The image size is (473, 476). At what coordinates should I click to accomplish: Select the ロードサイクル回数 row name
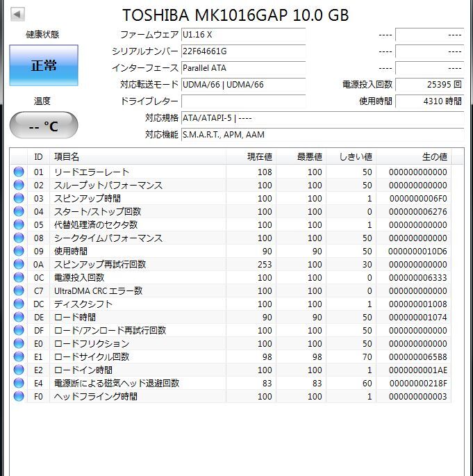(x=92, y=357)
